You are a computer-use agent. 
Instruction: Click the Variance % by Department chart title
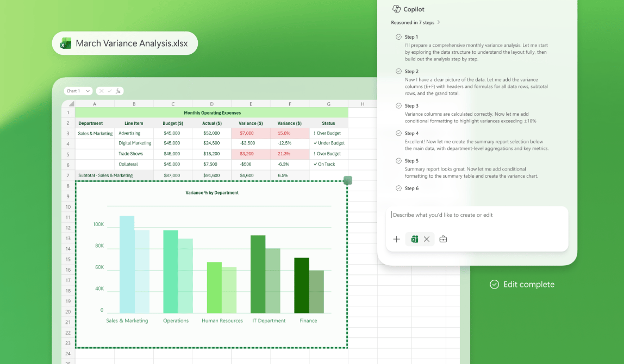(212, 192)
